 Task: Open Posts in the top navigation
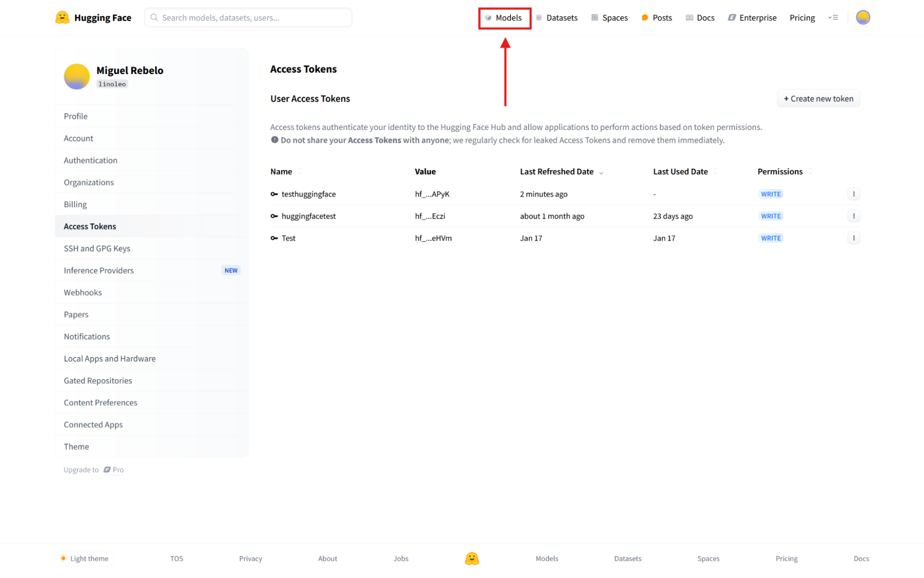[656, 18]
